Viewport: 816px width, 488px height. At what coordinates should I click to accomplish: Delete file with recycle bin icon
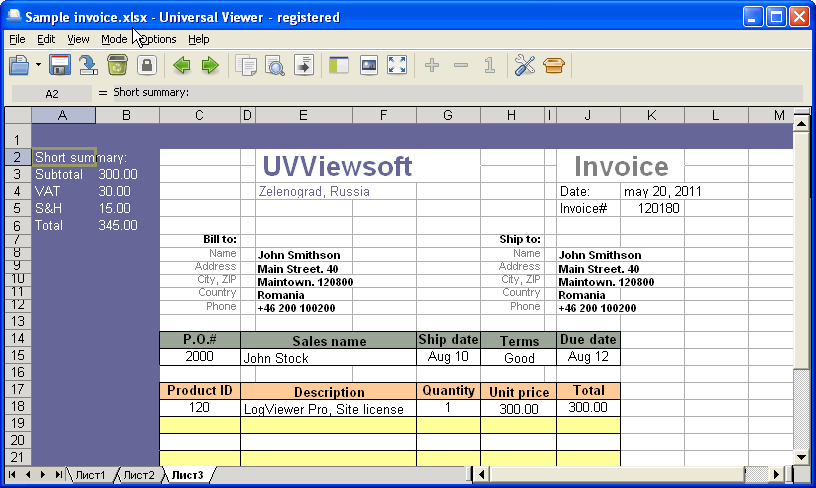point(118,66)
